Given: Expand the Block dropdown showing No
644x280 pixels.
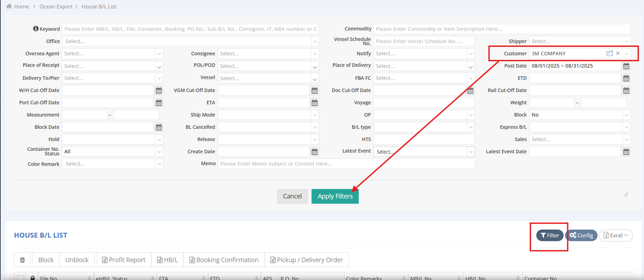Looking at the screenshot, I should click(x=626, y=115).
